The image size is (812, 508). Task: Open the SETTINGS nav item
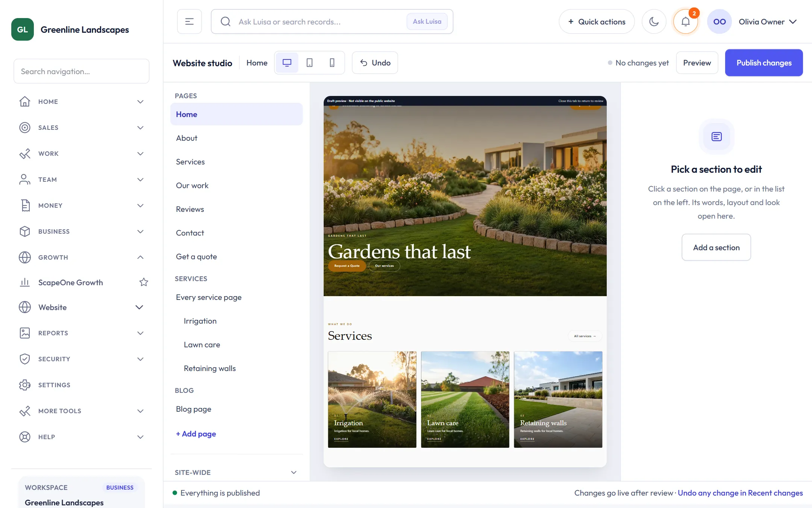81,385
